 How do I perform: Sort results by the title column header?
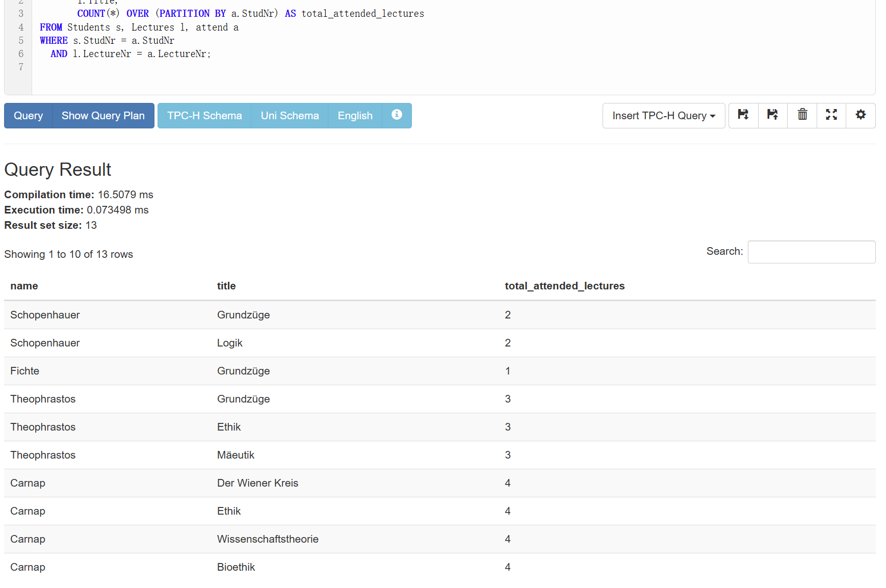tap(226, 286)
